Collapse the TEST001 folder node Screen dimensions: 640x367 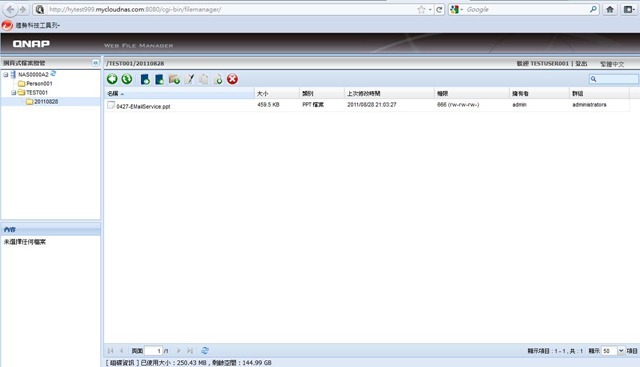(13, 93)
